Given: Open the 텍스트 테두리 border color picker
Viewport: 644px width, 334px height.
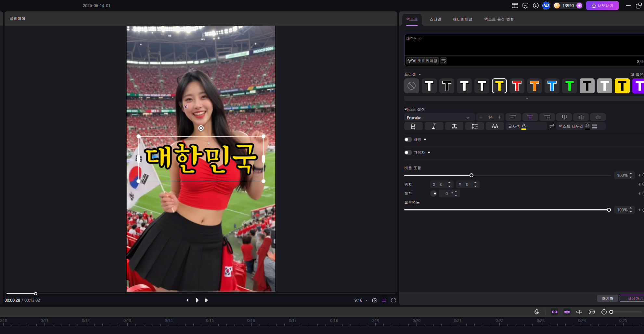Looking at the screenshot, I should (x=587, y=126).
